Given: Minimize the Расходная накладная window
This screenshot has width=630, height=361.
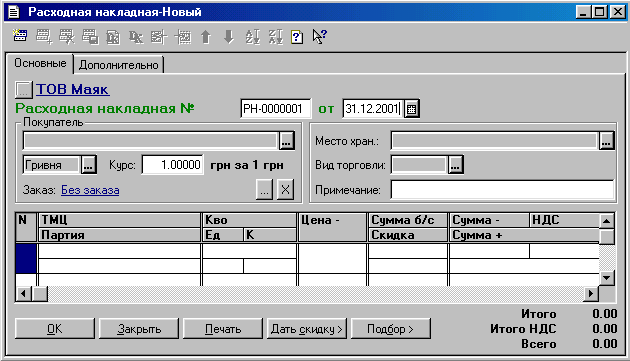Looking at the screenshot, I should 583,12.
